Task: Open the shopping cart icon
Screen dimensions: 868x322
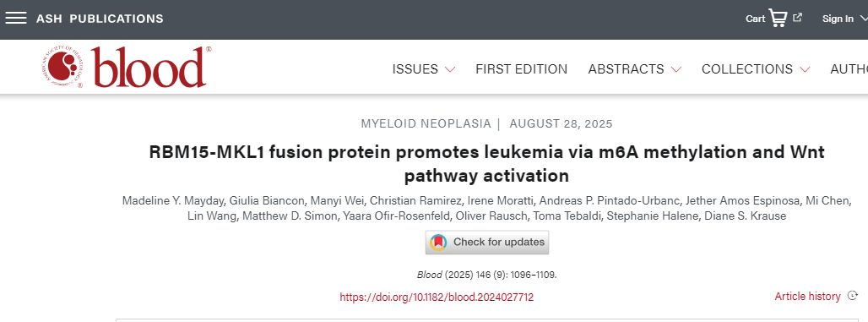Action: (778, 19)
